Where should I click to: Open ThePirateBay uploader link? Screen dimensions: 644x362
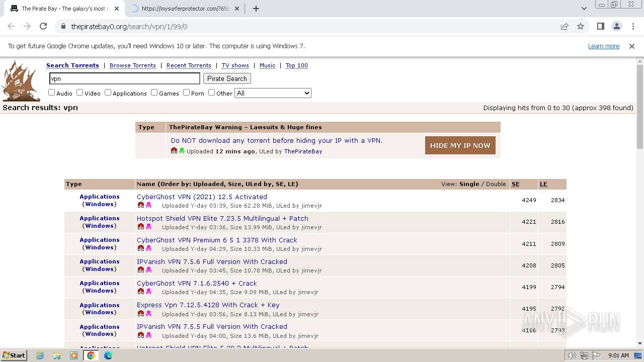303,151
